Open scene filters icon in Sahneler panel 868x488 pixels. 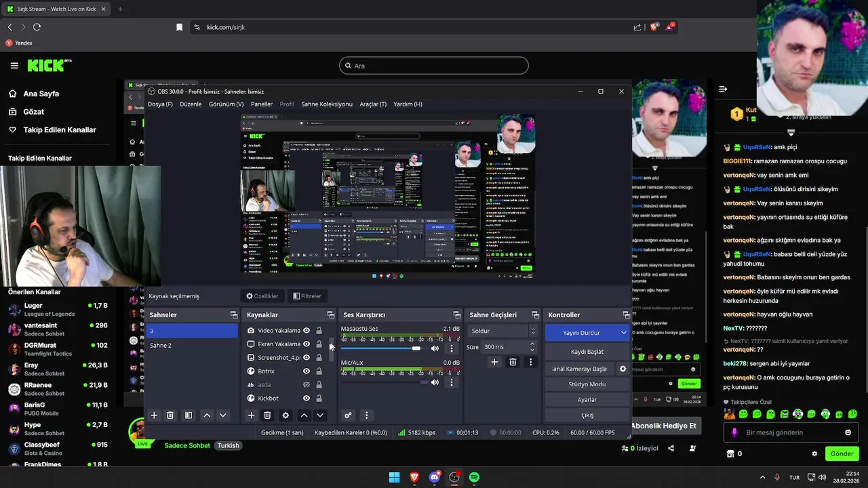[189, 415]
